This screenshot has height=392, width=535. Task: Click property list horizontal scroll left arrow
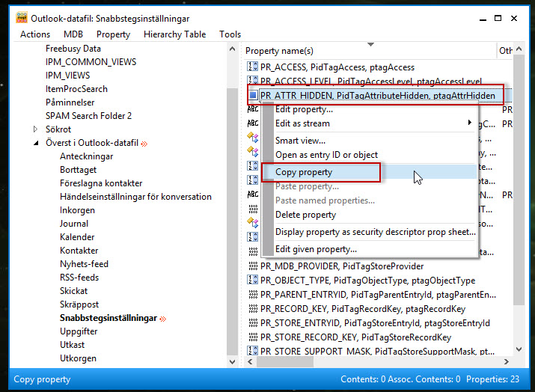250,361
